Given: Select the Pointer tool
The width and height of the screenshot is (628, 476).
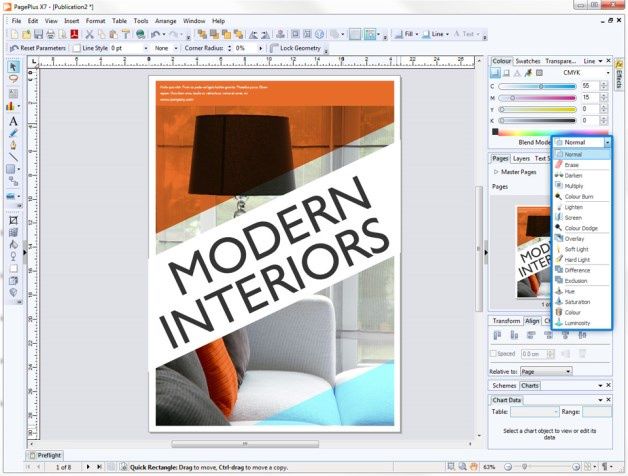Looking at the screenshot, I should [13, 66].
